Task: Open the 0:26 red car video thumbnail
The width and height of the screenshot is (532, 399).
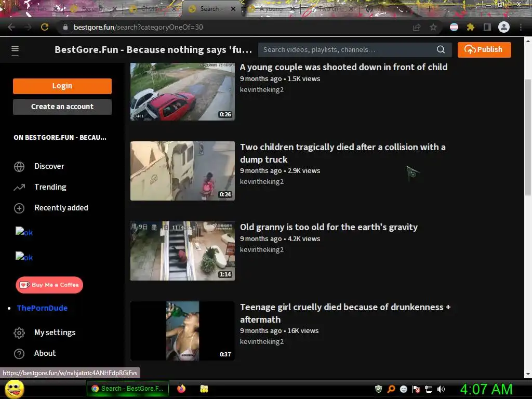Action: point(182,91)
